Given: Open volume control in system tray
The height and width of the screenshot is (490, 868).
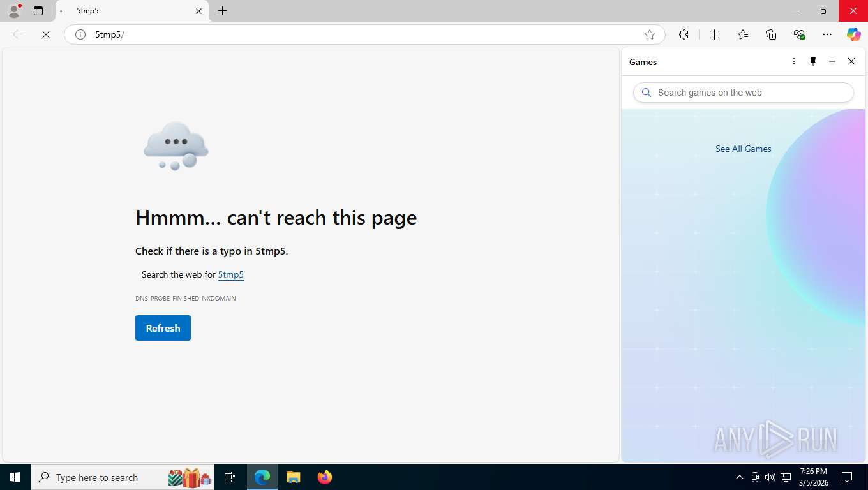Looking at the screenshot, I should point(770,477).
